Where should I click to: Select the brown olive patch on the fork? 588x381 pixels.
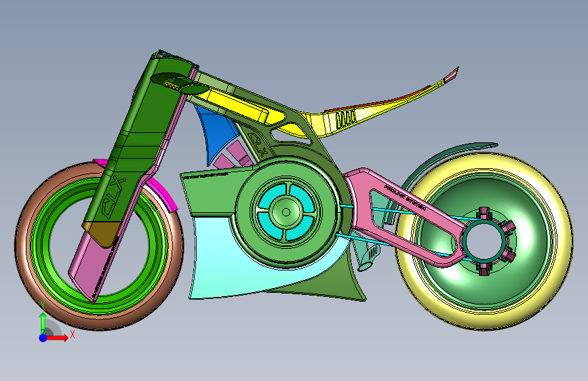[x=103, y=233]
